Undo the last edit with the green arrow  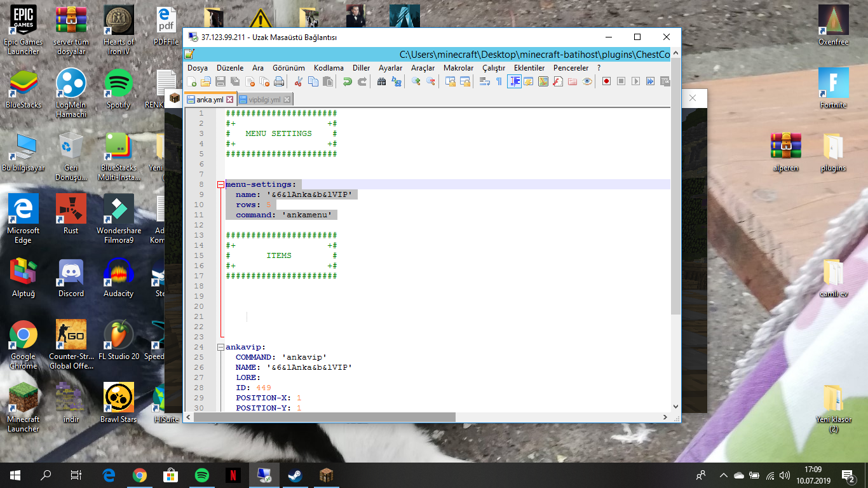[347, 81]
